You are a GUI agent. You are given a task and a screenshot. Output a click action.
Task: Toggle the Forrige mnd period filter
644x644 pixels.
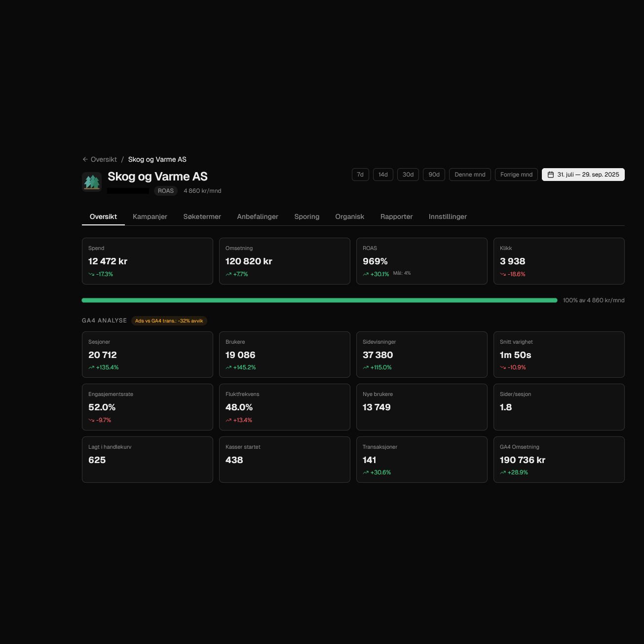[516, 174]
